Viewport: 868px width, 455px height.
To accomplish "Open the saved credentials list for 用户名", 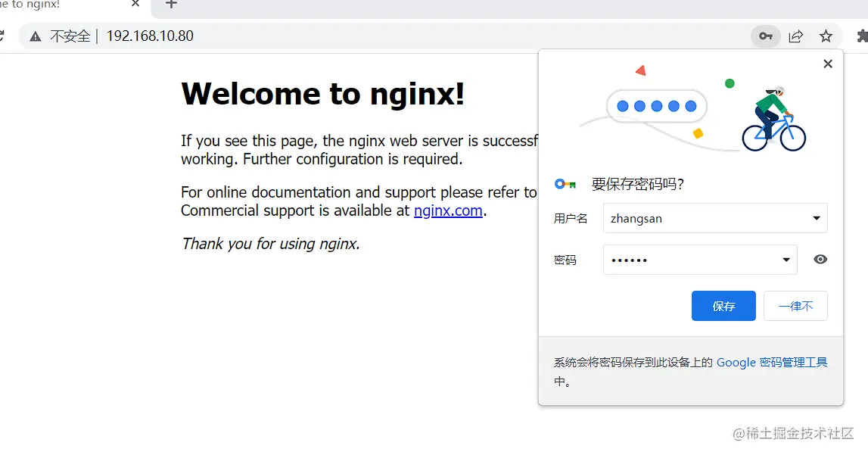I will [817, 218].
